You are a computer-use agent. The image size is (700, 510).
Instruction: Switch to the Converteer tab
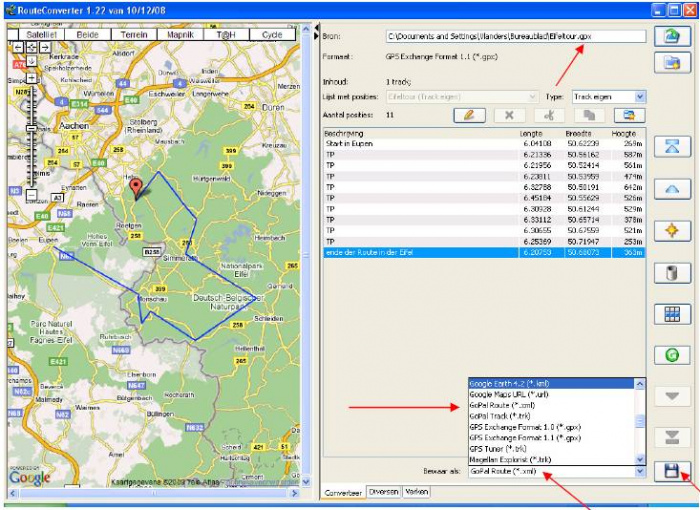pyautogui.click(x=343, y=493)
